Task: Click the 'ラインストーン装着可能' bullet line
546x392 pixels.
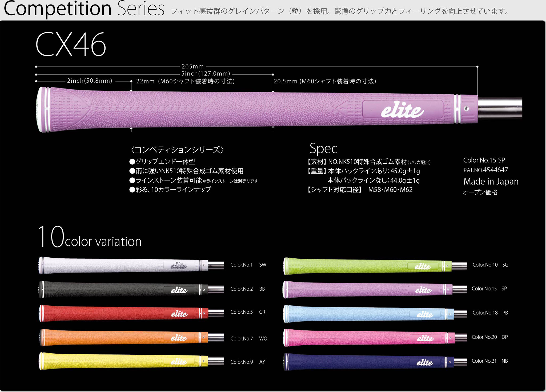Action: [194, 181]
